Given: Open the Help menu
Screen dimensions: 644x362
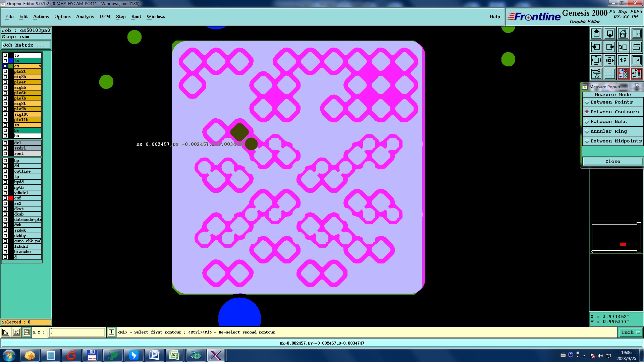Looking at the screenshot, I should point(494,16).
